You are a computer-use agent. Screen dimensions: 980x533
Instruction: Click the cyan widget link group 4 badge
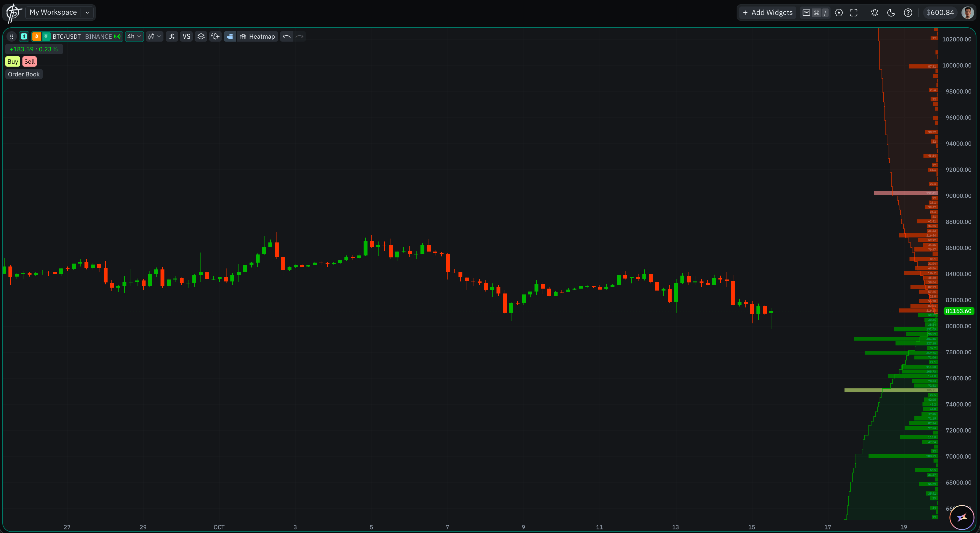pyautogui.click(x=24, y=36)
